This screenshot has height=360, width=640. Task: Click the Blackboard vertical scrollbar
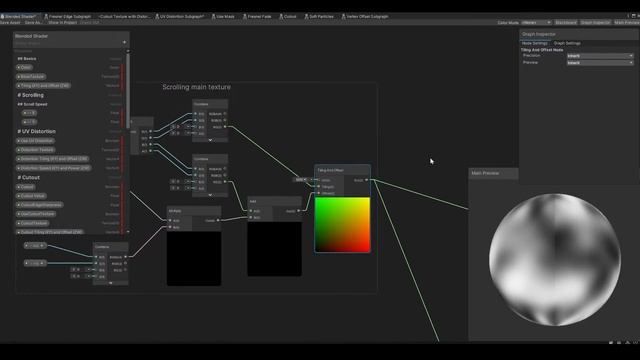tap(128, 90)
